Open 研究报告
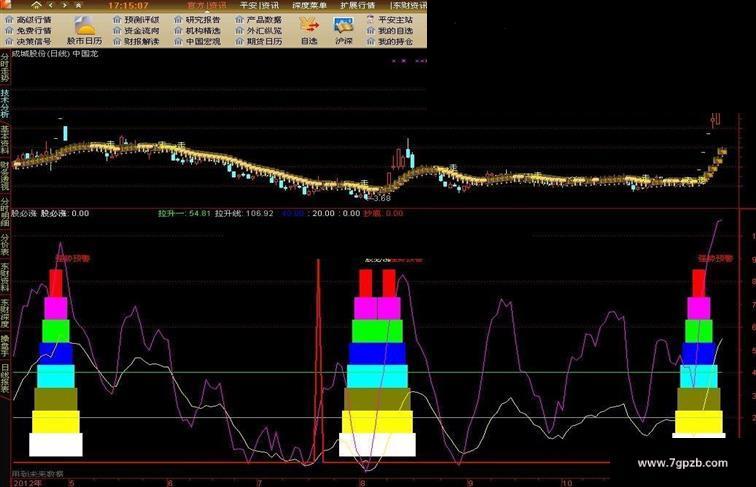Viewport: 756px width, 487px height. click(x=203, y=20)
